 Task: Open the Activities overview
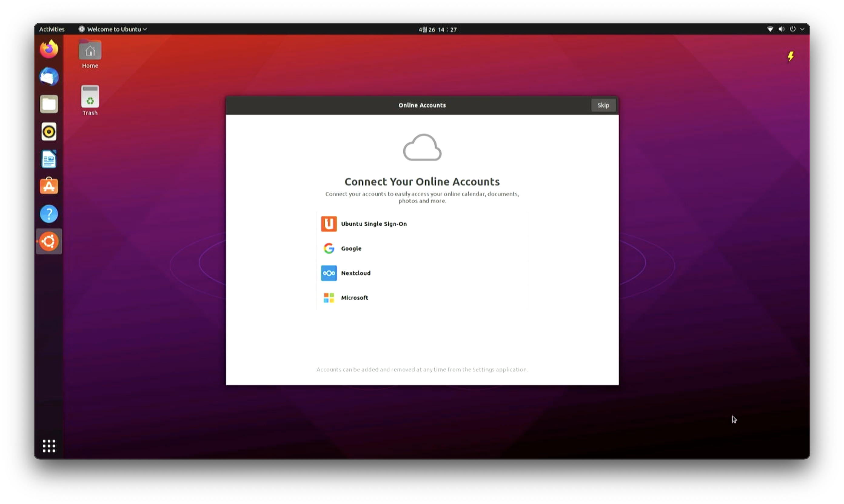point(52,29)
